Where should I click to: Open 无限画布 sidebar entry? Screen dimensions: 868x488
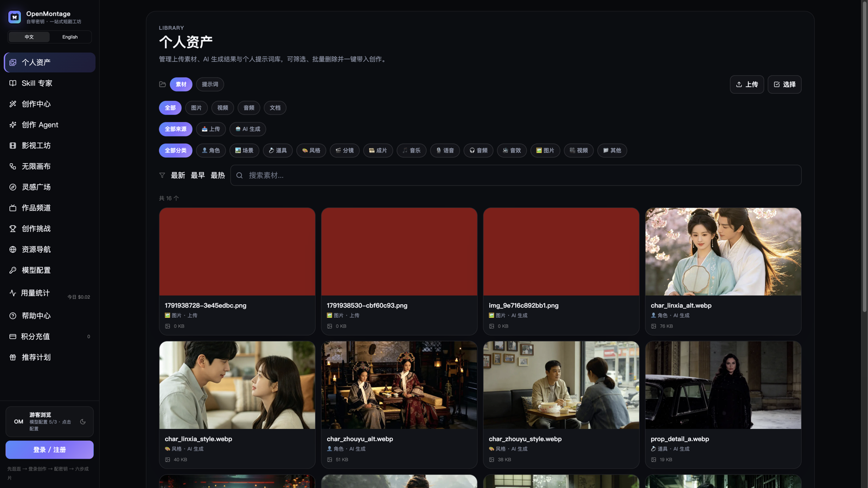click(49, 166)
